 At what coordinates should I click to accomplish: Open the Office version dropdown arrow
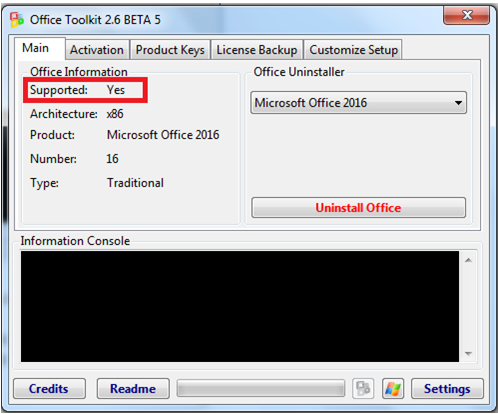[x=459, y=103]
